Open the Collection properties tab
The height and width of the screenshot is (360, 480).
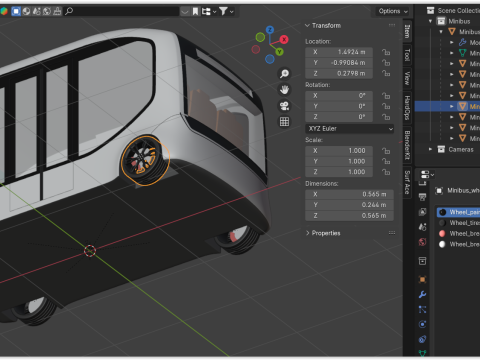[422, 261]
